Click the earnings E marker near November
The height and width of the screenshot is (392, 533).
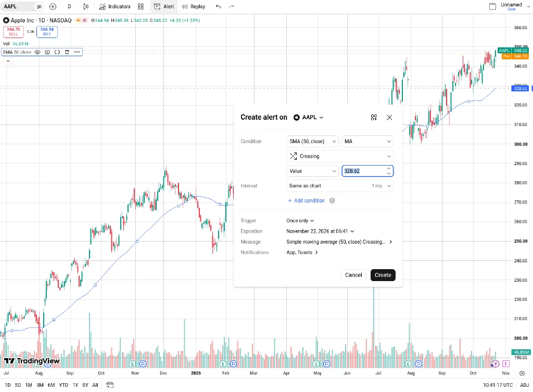pyautogui.click(x=133, y=364)
